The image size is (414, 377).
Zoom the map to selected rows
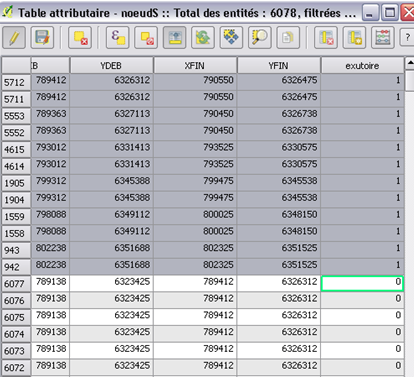coord(260,37)
